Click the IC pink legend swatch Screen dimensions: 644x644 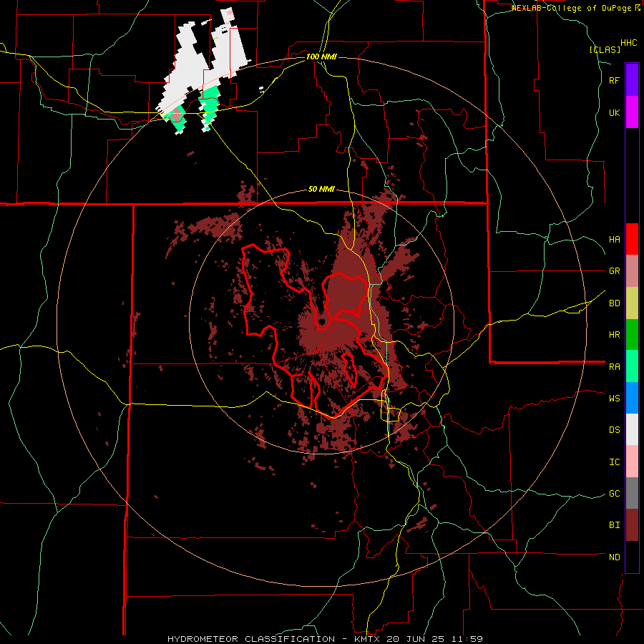(632, 462)
